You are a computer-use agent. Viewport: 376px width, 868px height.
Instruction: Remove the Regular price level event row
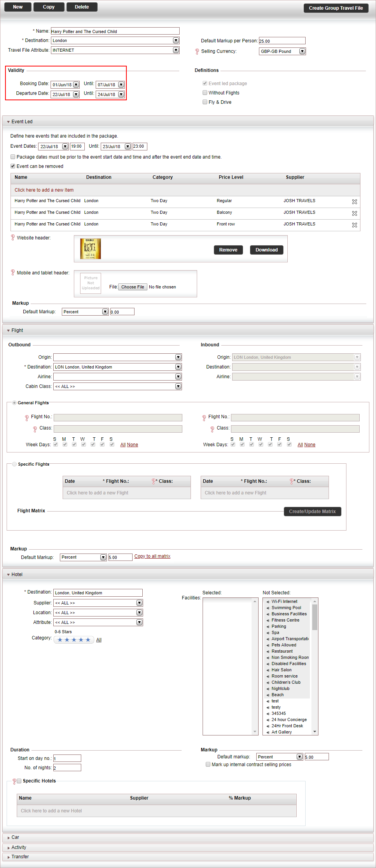[x=354, y=202]
